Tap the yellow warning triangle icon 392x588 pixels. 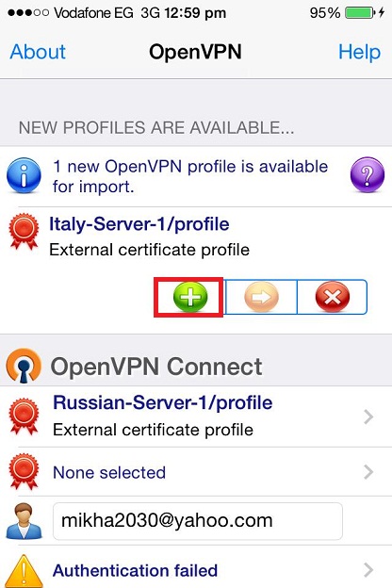24,571
